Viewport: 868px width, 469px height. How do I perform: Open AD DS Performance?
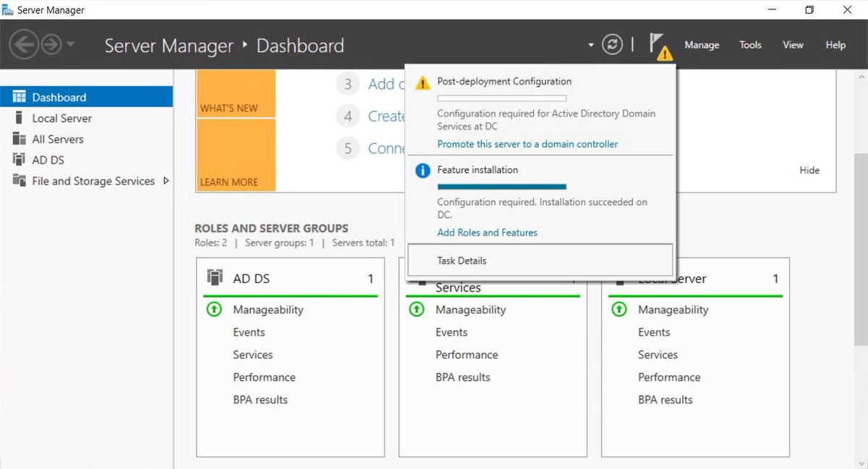click(x=264, y=377)
